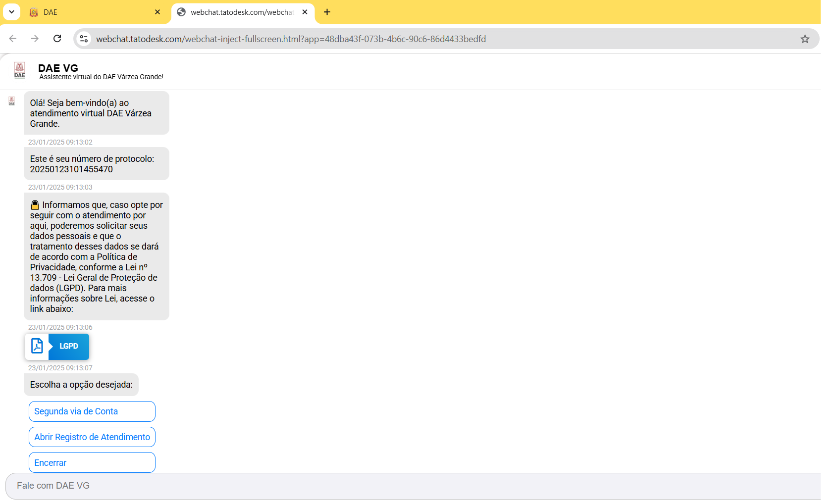Open a new browser tab
The height and width of the screenshot is (504, 837).
coord(327,12)
